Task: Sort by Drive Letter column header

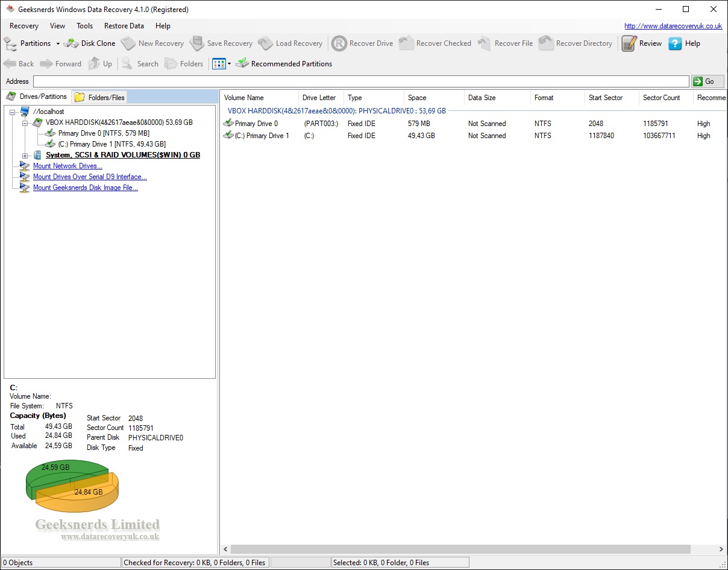Action: click(321, 98)
